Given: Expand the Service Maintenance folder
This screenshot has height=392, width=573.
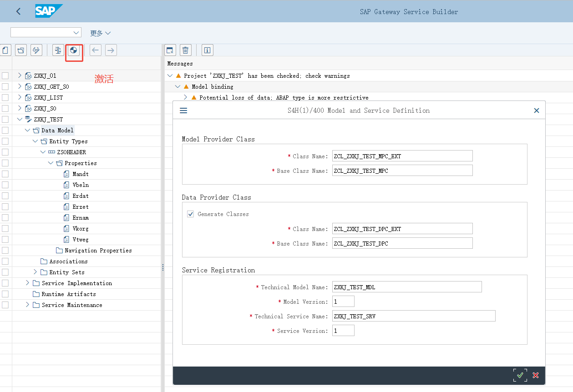Looking at the screenshot, I should pyautogui.click(x=27, y=305).
